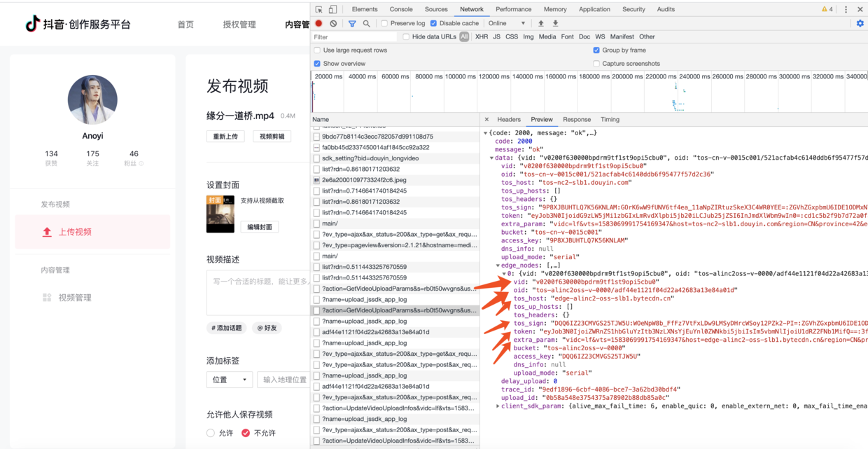The width and height of the screenshot is (868, 449).
Task: Click 编辑封面 edit cover button
Action: [x=260, y=227]
